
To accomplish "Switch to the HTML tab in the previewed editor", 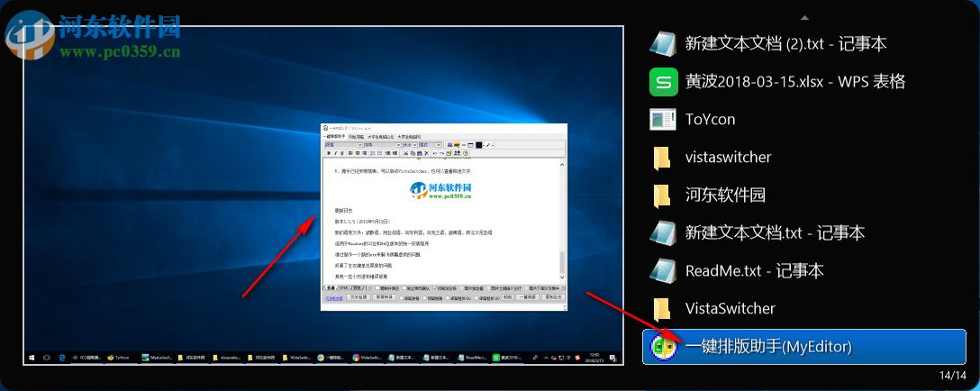I will point(342,287).
